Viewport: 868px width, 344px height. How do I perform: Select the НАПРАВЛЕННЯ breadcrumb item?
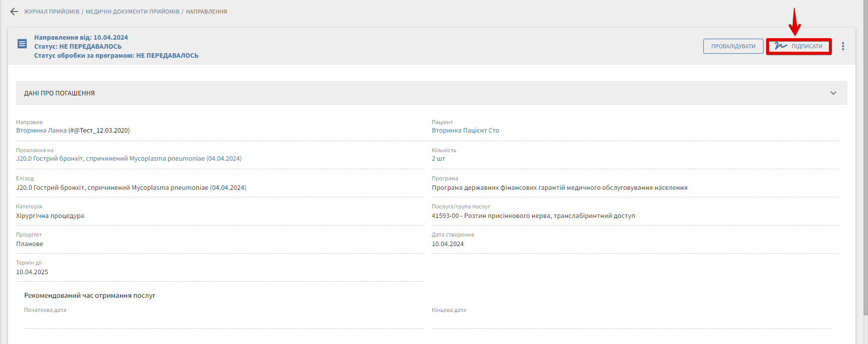[x=206, y=12]
